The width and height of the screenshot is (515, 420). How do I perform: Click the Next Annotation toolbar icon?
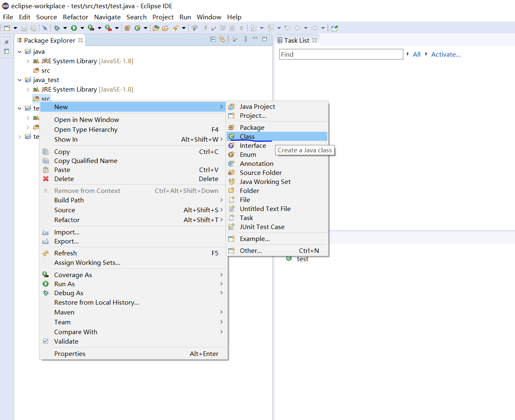pos(253,28)
